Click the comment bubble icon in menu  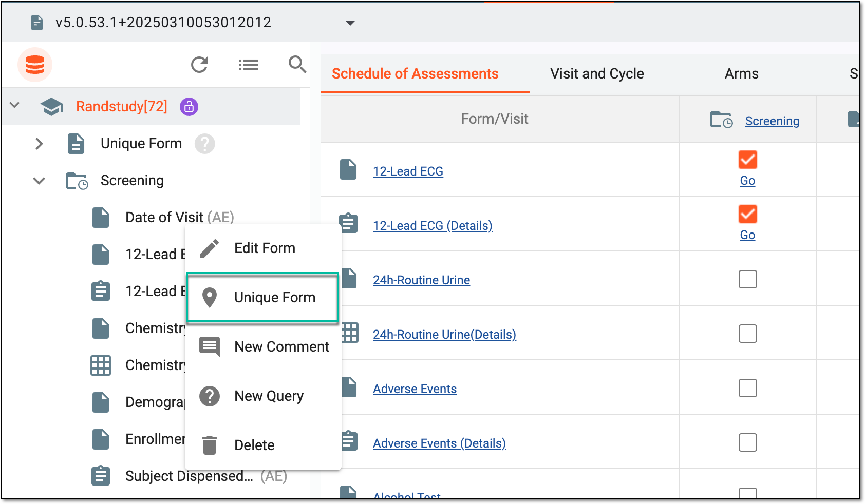tap(210, 347)
